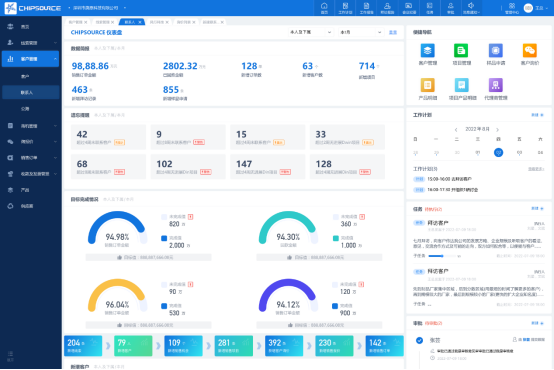Toggle the collapse icon at the sidebar bottom
The width and height of the screenshot is (554, 370).
tap(10, 353)
